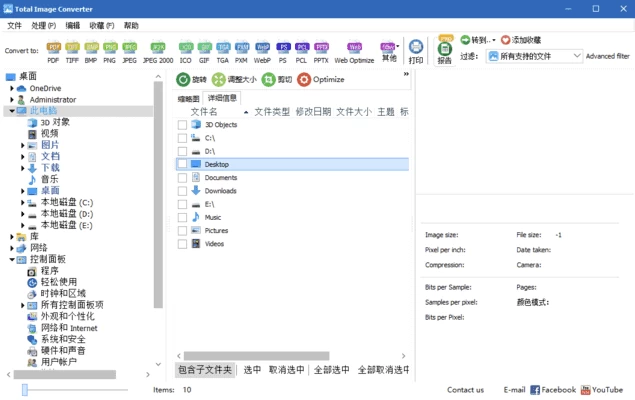Adjust the zoom slider at bottom left
The height and width of the screenshot is (400, 635).
coord(26,390)
